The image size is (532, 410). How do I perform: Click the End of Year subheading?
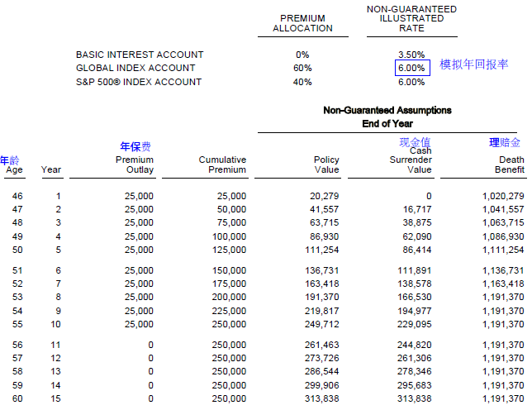point(387,123)
